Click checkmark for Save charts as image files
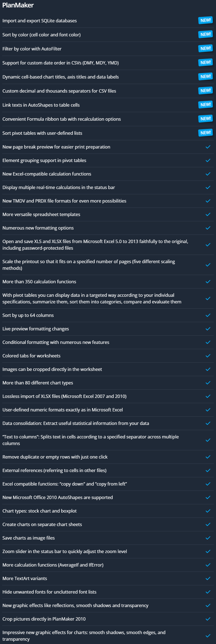This screenshot has width=216, height=644. coord(208,538)
